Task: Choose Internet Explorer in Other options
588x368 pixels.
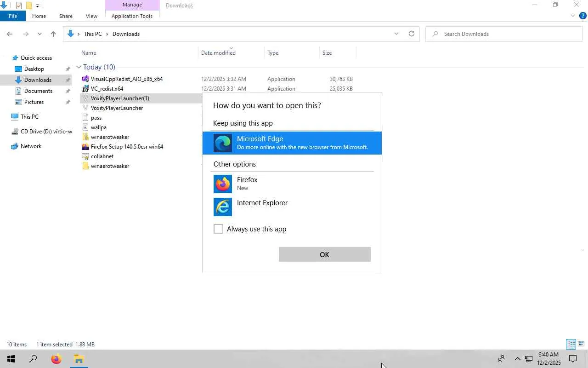Action: (292, 207)
